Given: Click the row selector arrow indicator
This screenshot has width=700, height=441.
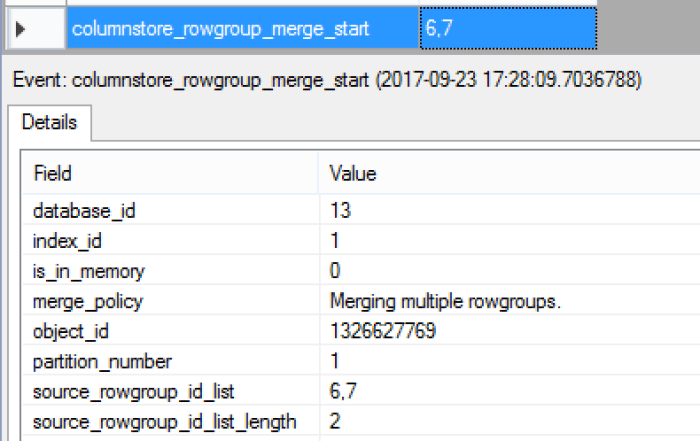Looking at the screenshot, I should 21,30.
